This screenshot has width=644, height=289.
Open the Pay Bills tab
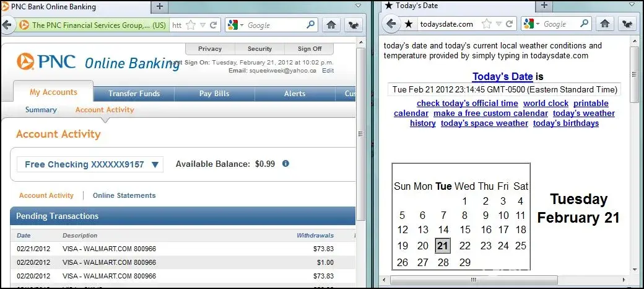tap(214, 94)
